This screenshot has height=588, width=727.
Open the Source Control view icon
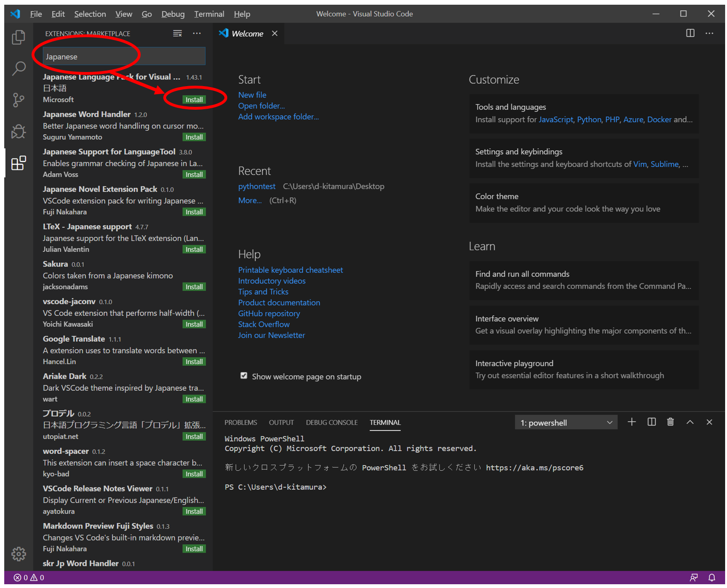(x=18, y=100)
